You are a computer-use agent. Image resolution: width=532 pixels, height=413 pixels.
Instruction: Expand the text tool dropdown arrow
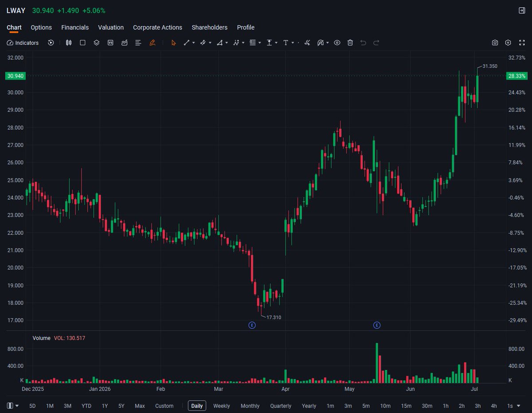(x=293, y=43)
